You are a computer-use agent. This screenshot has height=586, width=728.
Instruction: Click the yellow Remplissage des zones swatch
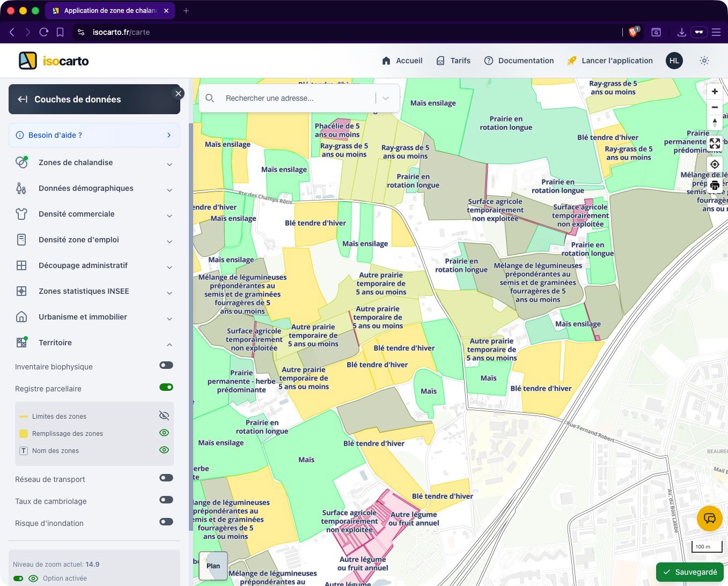pos(24,433)
